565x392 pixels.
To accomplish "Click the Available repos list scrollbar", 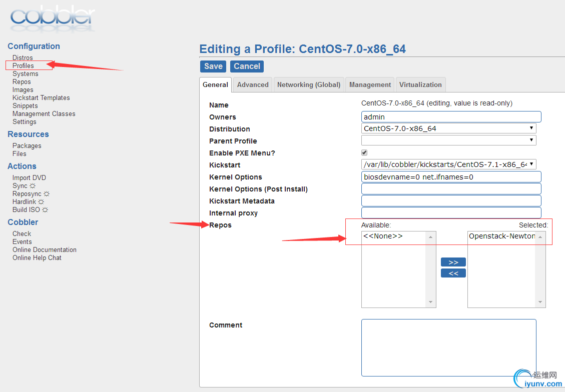I will click(431, 269).
